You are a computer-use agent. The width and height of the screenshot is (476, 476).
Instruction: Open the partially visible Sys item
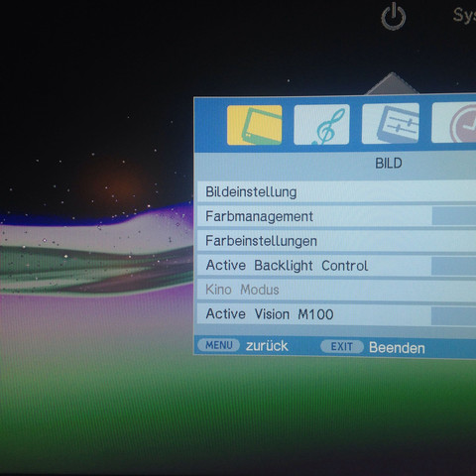(464, 15)
